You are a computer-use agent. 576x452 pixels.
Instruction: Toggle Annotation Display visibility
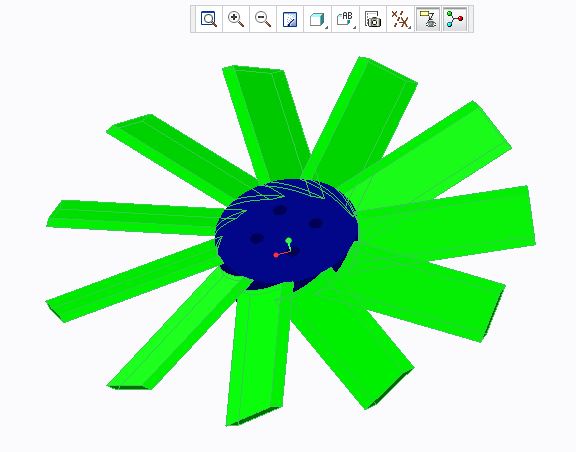click(428, 19)
